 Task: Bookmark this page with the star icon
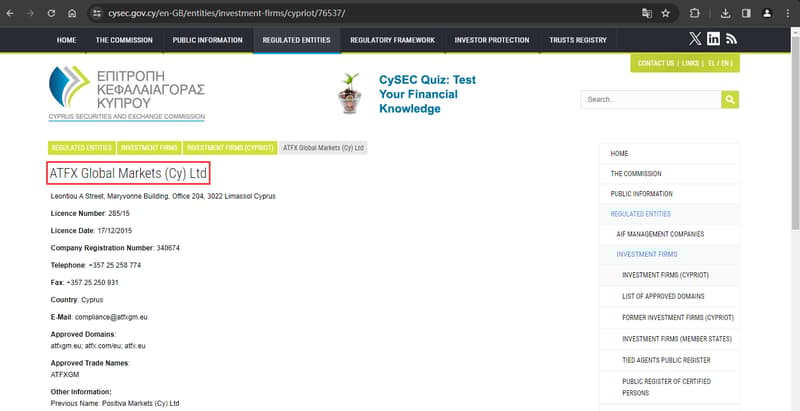pyautogui.click(x=665, y=14)
